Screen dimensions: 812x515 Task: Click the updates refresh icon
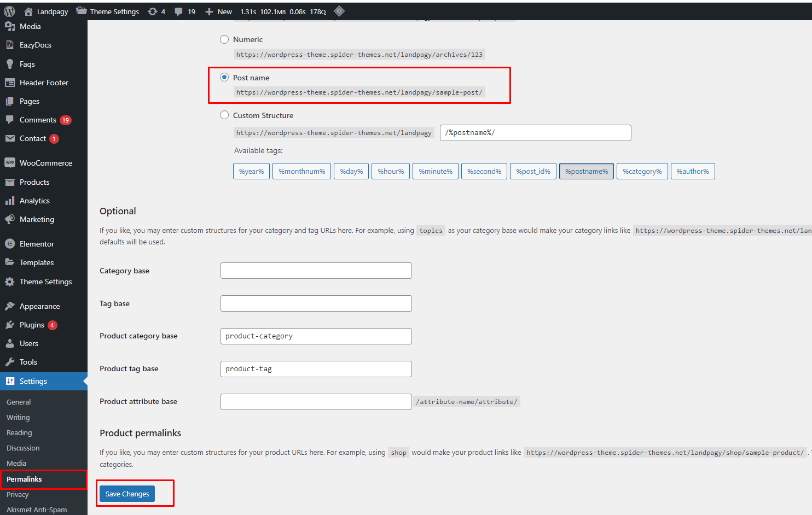click(153, 11)
